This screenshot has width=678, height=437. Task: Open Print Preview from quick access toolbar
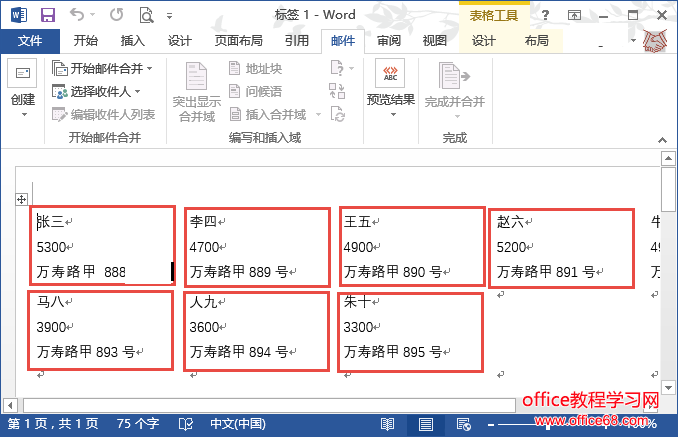click(146, 16)
